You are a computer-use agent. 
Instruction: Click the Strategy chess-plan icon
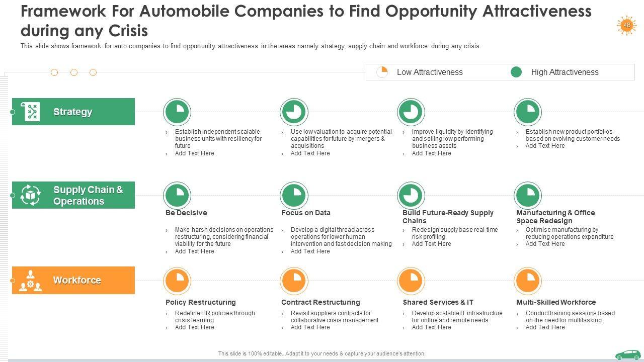[31, 112]
